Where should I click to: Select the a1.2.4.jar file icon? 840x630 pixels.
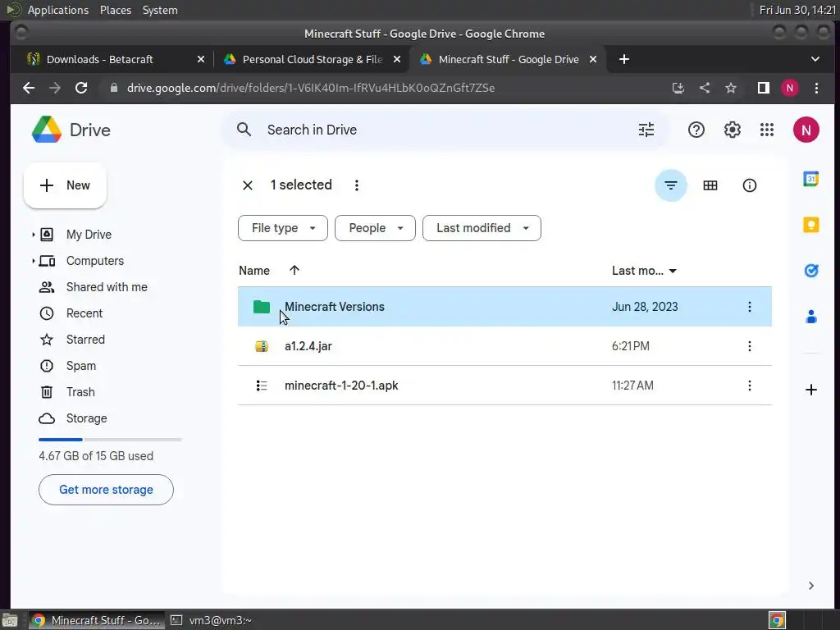point(262,346)
